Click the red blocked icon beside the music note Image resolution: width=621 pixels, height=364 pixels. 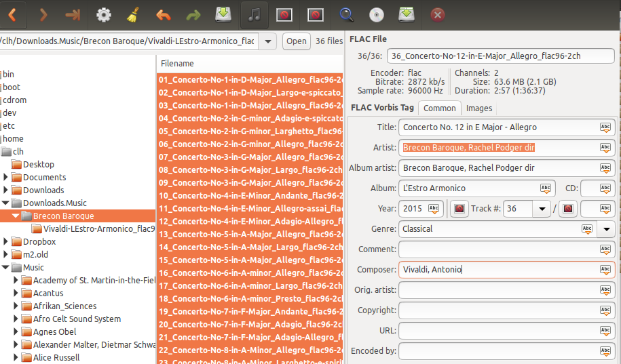pos(284,15)
